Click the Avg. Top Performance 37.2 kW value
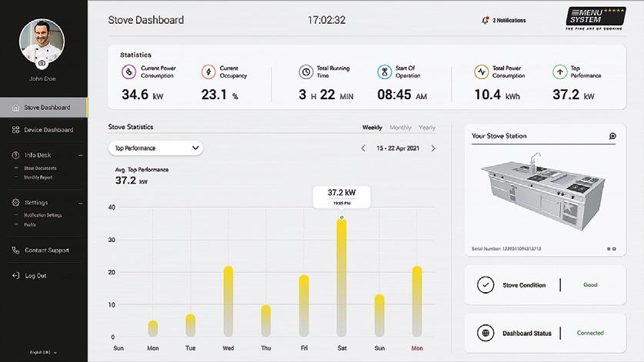 click(x=132, y=180)
